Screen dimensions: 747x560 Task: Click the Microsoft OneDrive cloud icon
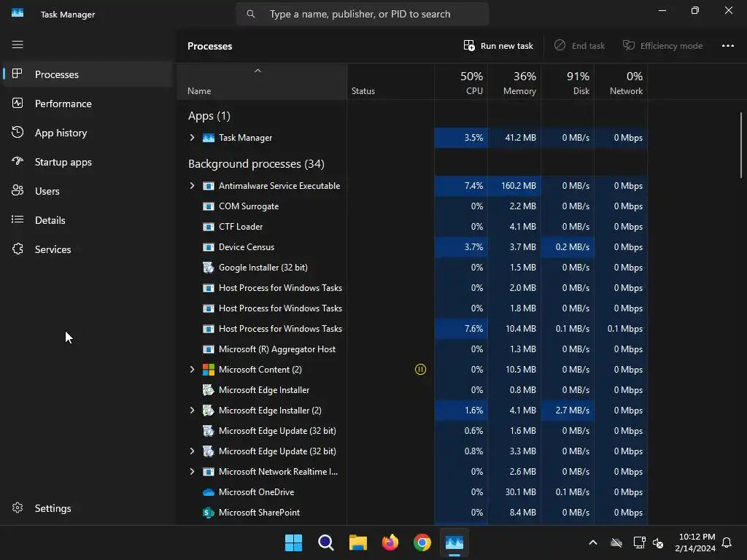coord(208,492)
